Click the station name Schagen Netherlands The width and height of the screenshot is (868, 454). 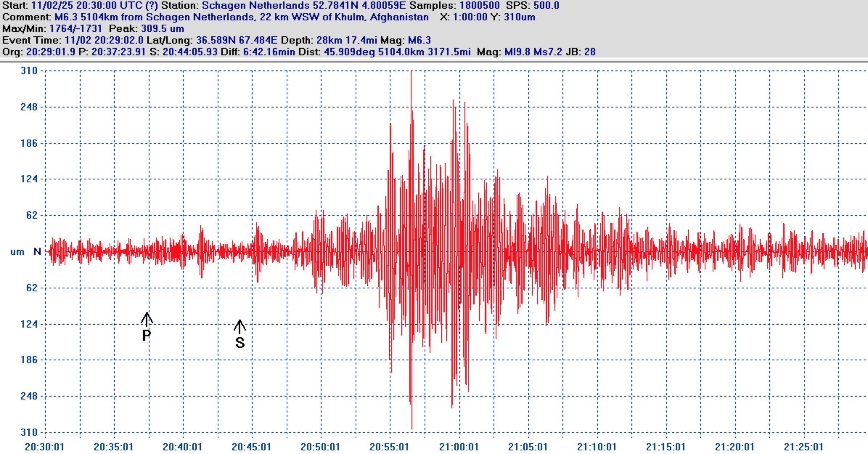coord(255,5)
